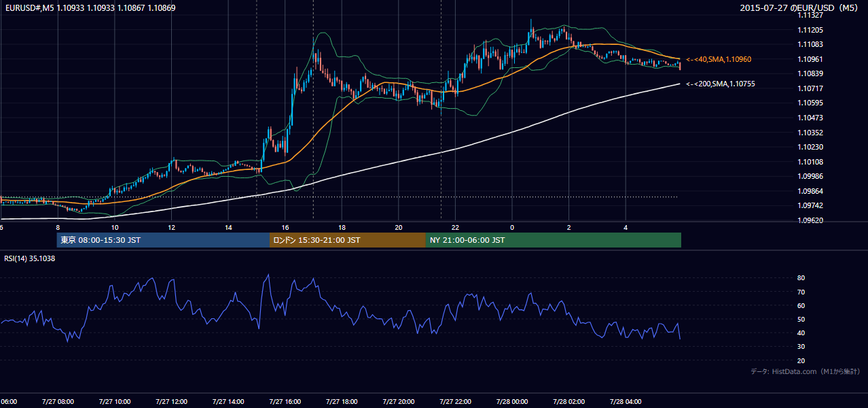This screenshot has width=868, height=408.
Task: Click price axis value 1.10595
Action: (x=811, y=103)
